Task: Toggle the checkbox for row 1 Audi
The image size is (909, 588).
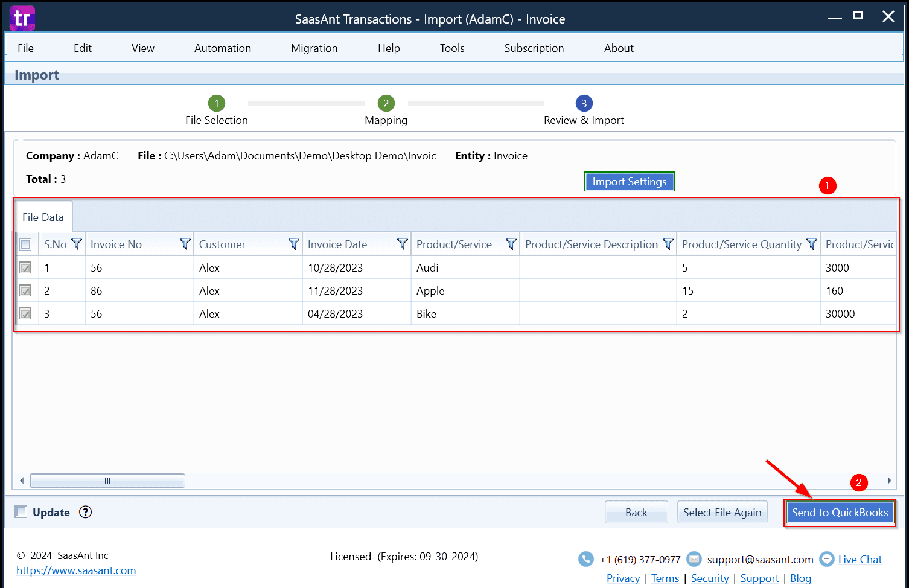Action: [25, 267]
